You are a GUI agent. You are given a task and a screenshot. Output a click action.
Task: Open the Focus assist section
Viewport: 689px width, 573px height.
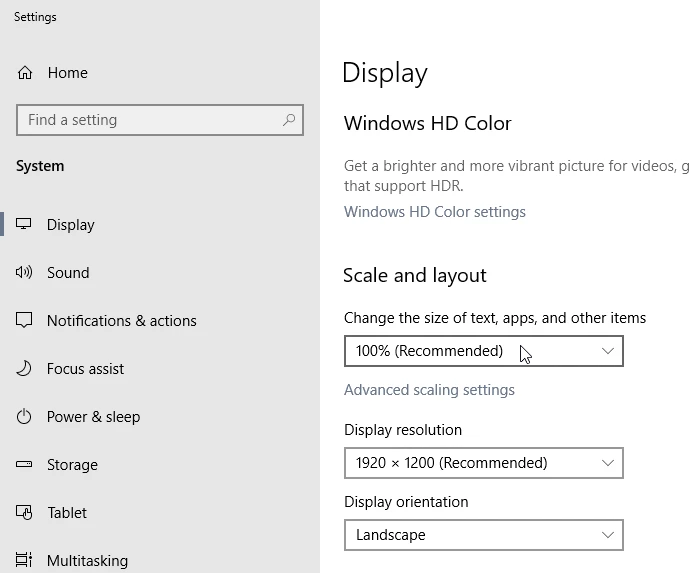[x=160, y=368]
